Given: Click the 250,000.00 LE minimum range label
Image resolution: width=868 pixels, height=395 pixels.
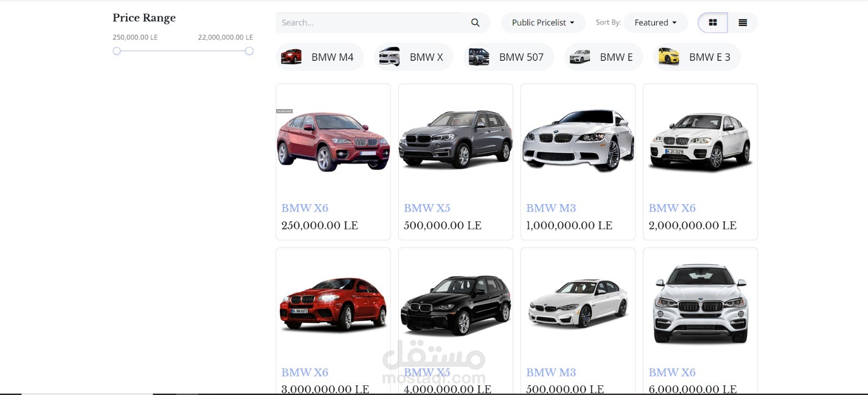Looking at the screenshot, I should (x=135, y=37).
